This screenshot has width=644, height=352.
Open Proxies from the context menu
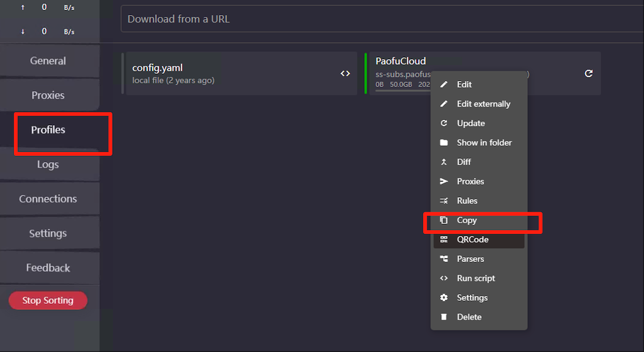pyautogui.click(x=470, y=182)
